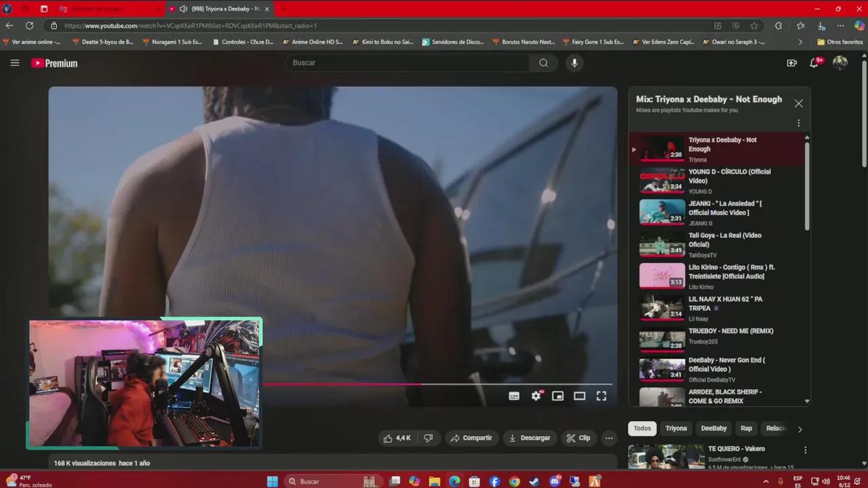Click the Descargar button

(530, 438)
